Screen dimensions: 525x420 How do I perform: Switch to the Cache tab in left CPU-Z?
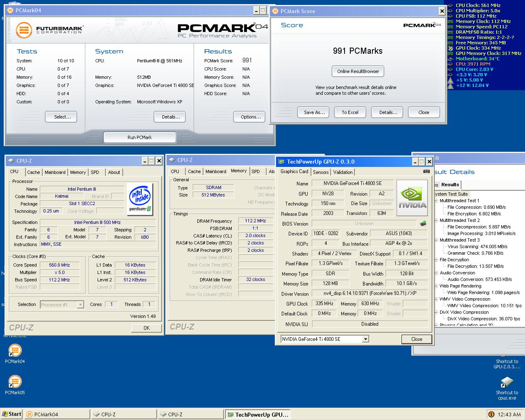pyautogui.click(x=34, y=172)
